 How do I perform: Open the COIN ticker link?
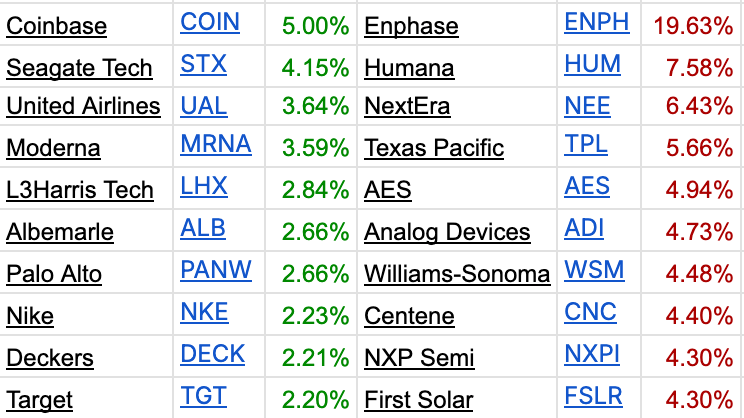coord(210,22)
